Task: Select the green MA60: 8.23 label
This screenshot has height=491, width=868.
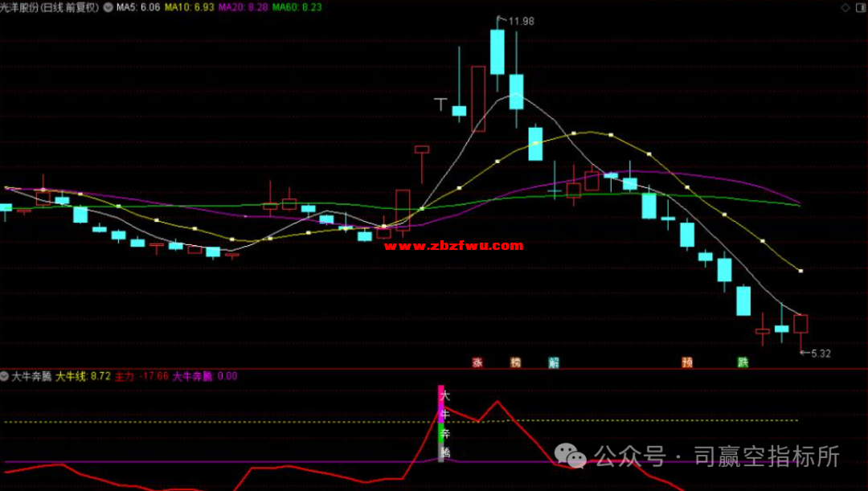Action: [297, 8]
